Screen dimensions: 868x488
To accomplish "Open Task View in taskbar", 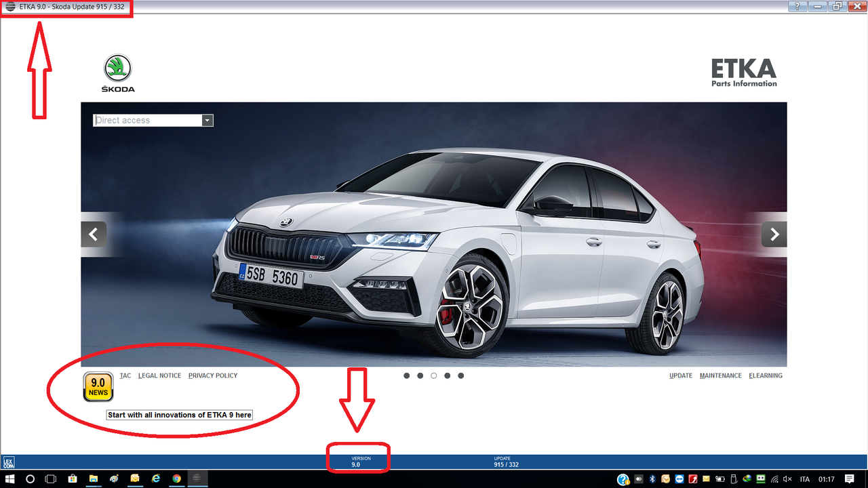I will point(51,479).
